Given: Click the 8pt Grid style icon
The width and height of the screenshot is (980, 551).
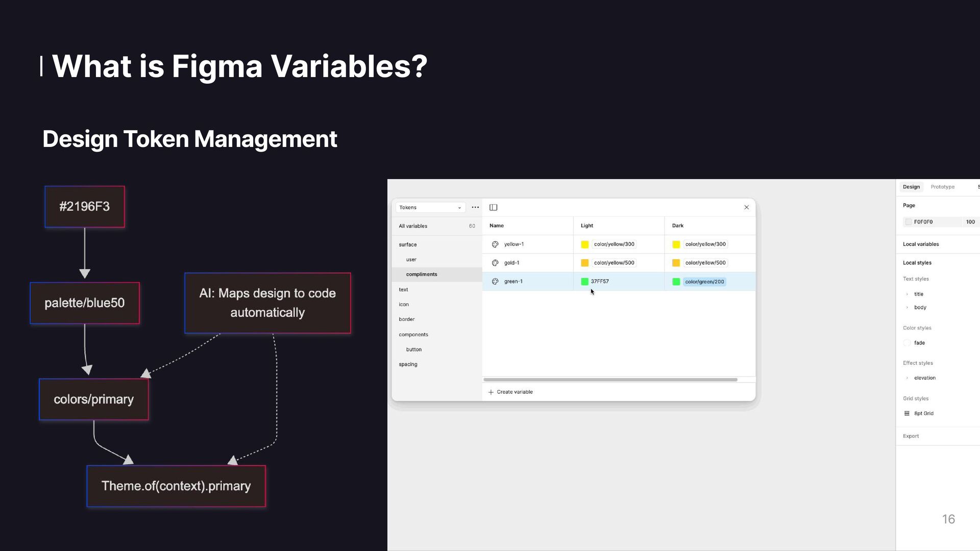Looking at the screenshot, I should (x=907, y=413).
